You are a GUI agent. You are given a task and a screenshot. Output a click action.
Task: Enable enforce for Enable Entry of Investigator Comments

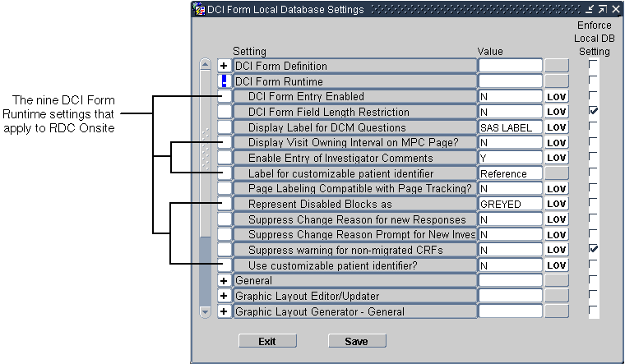[593, 156]
